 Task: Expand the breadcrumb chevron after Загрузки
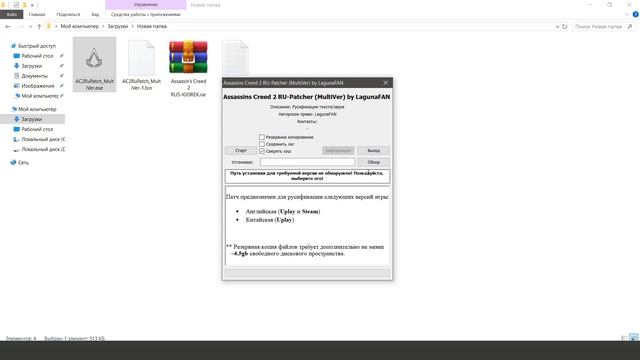[x=132, y=27]
